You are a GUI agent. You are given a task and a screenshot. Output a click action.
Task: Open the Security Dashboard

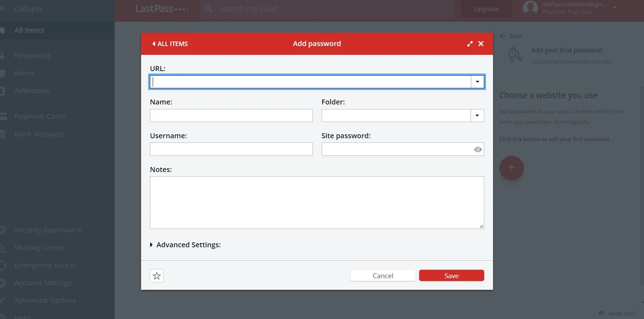point(48,230)
